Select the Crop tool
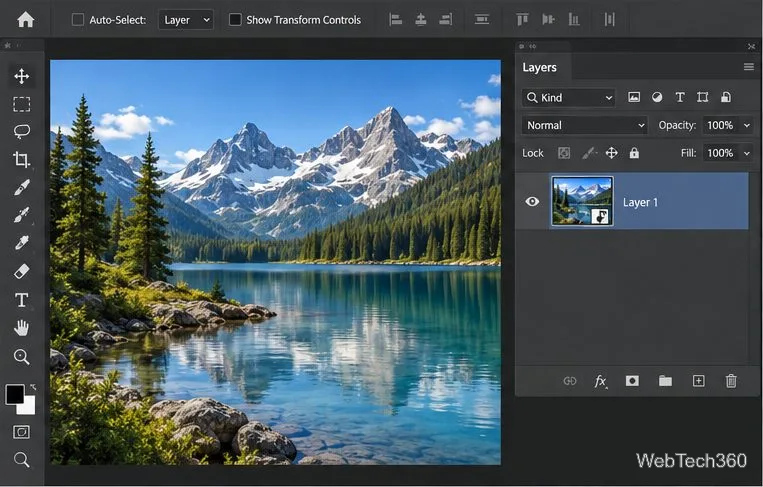The height and width of the screenshot is (487, 763). [21, 159]
